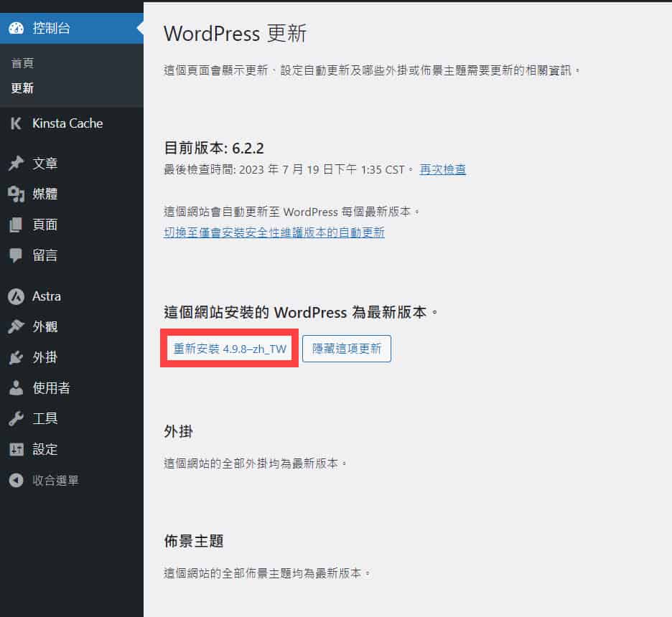
Task: Click the user icon for 使用者
Action: 16,388
